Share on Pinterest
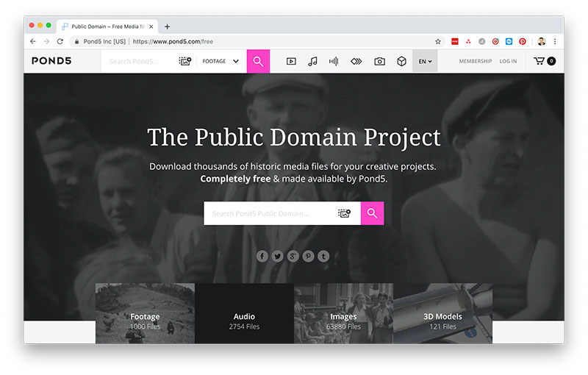 [x=308, y=256]
